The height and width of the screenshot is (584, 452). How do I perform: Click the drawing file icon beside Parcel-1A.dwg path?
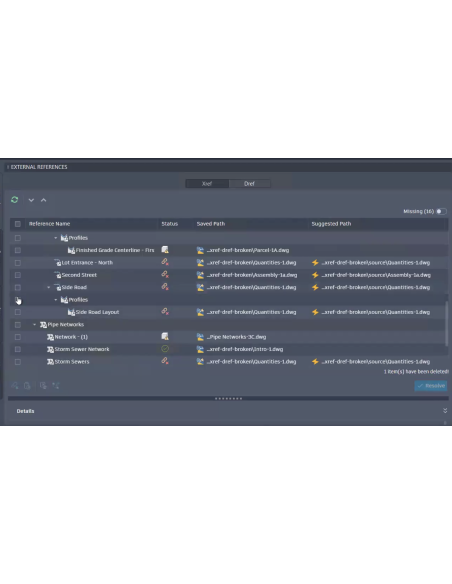click(x=200, y=250)
